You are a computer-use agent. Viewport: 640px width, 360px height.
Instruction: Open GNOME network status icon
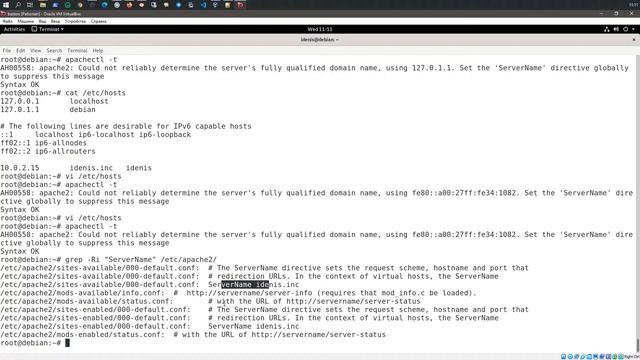tap(607, 29)
